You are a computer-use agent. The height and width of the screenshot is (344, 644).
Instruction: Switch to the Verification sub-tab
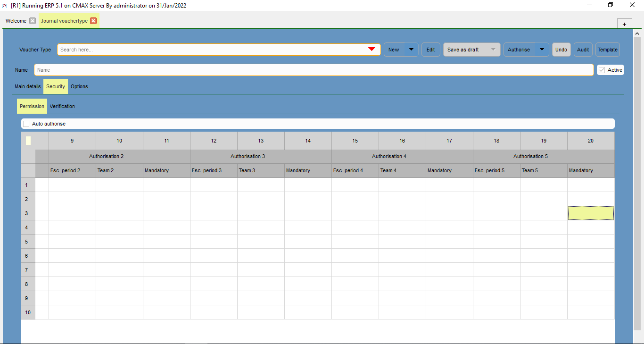pyautogui.click(x=62, y=106)
